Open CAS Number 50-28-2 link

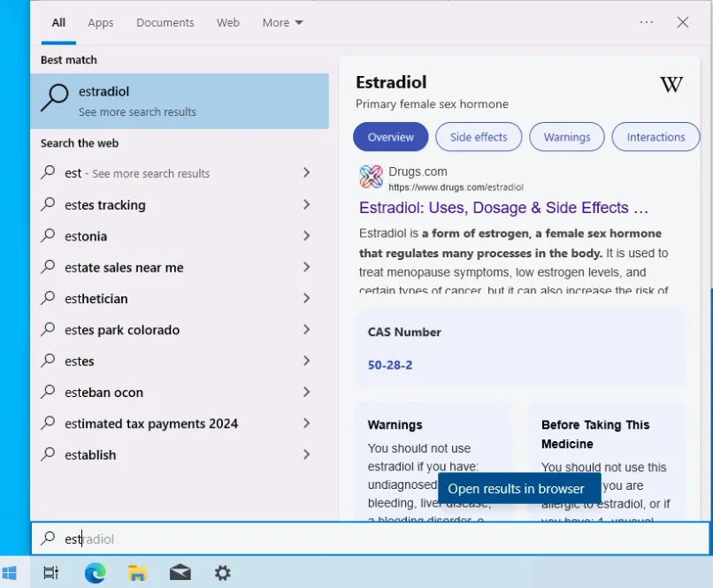(x=390, y=365)
